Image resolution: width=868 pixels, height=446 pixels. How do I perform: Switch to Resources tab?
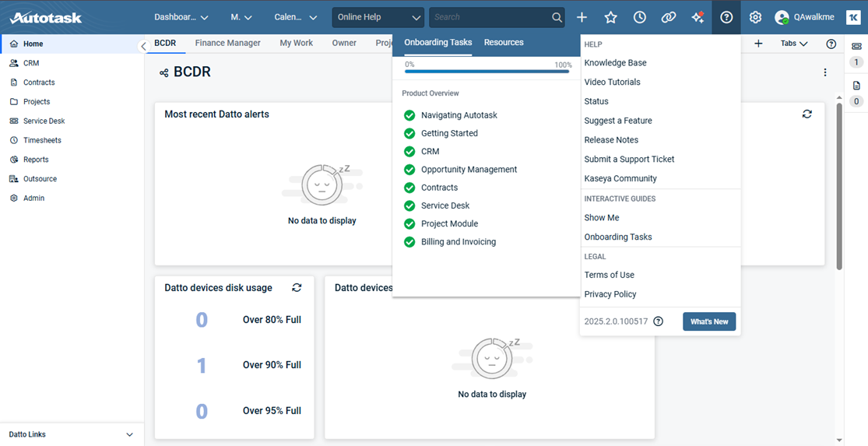point(504,43)
